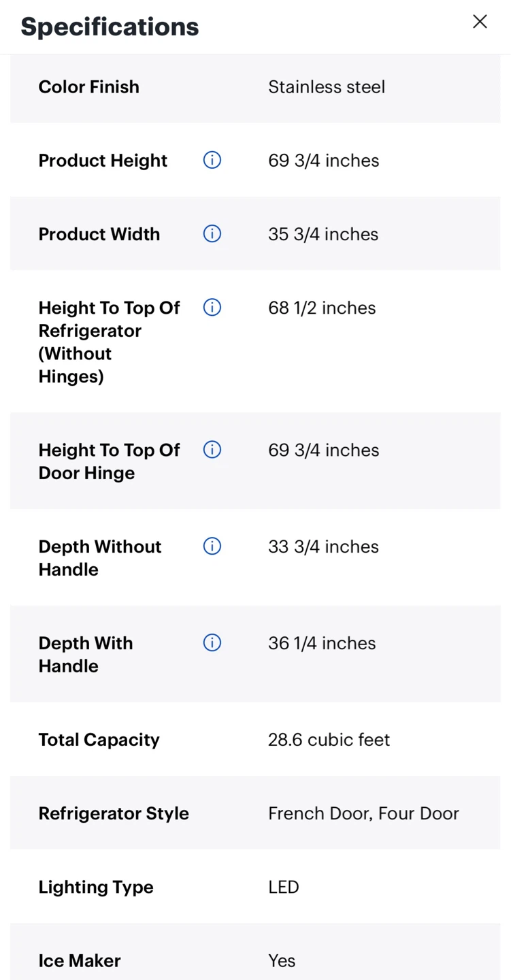Close the Specifications panel
The image size is (511, 980).
pos(480,22)
